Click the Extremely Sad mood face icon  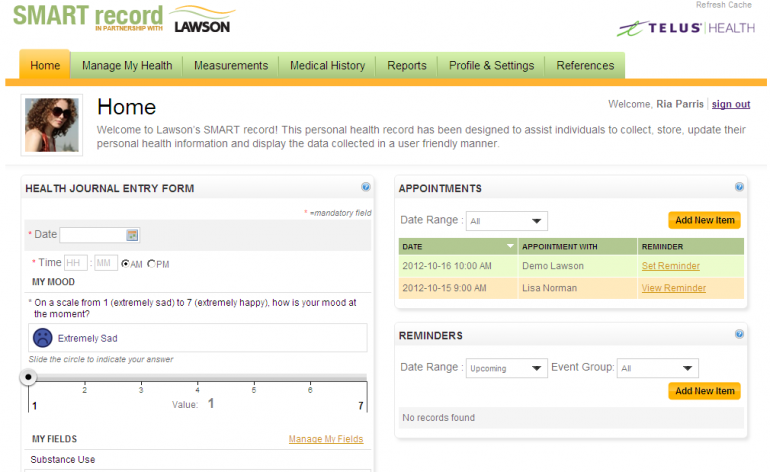pos(43,338)
